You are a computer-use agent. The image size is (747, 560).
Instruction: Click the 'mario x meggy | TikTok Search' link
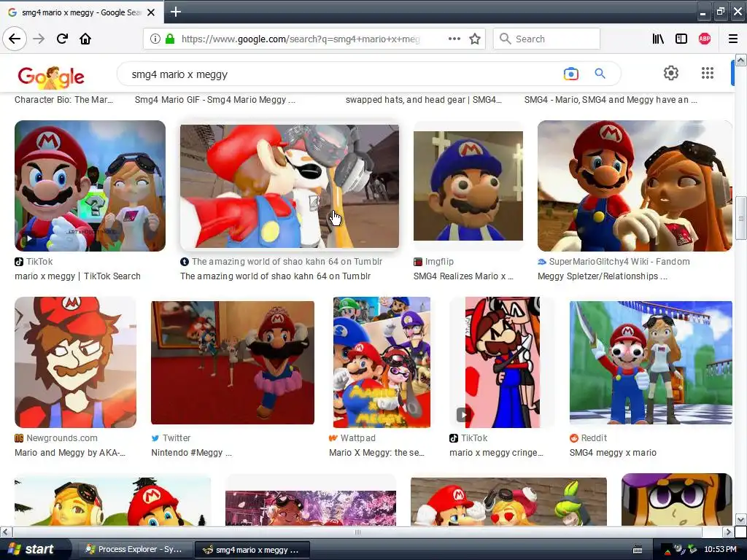[x=77, y=276]
